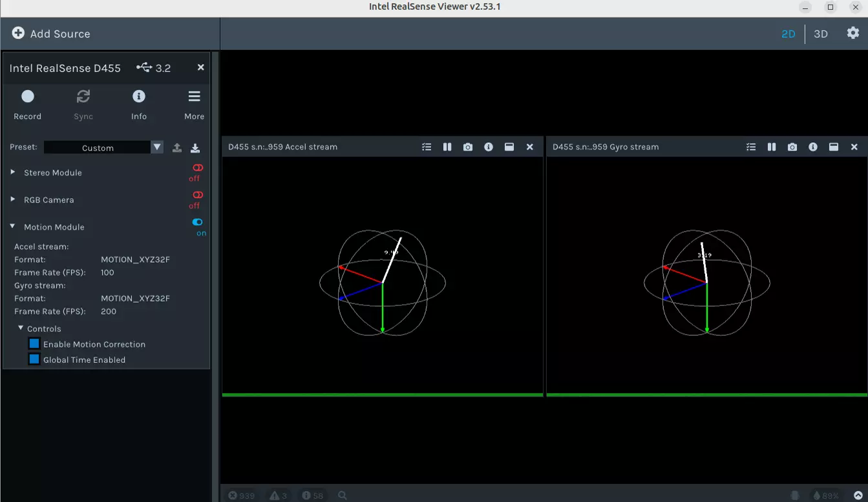Show info overlay for Gyro stream
Viewport: 868px width, 502px height.
click(x=813, y=147)
